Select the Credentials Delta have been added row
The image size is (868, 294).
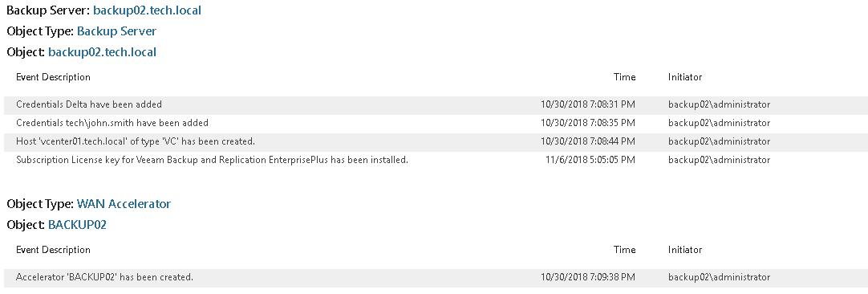(434, 104)
